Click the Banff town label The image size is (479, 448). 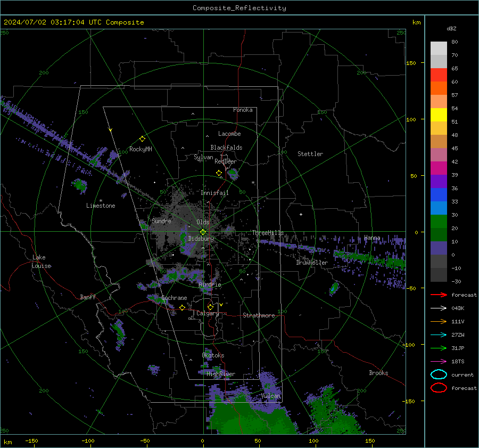[88, 297]
